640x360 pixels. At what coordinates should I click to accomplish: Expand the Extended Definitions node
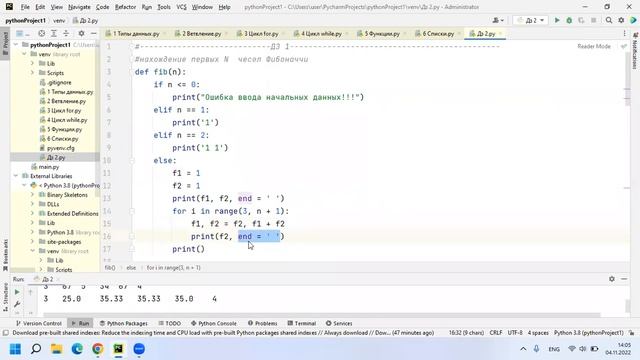[32, 213]
